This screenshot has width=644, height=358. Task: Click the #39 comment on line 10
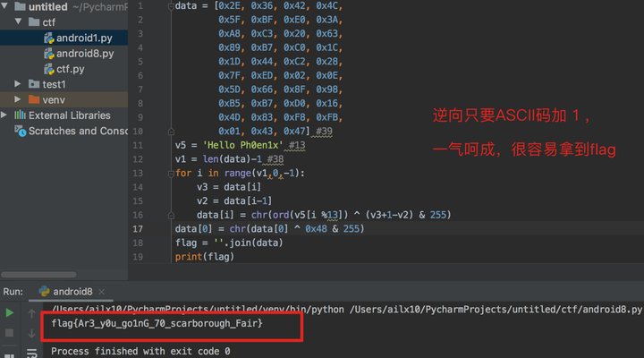[x=324, y=131]
